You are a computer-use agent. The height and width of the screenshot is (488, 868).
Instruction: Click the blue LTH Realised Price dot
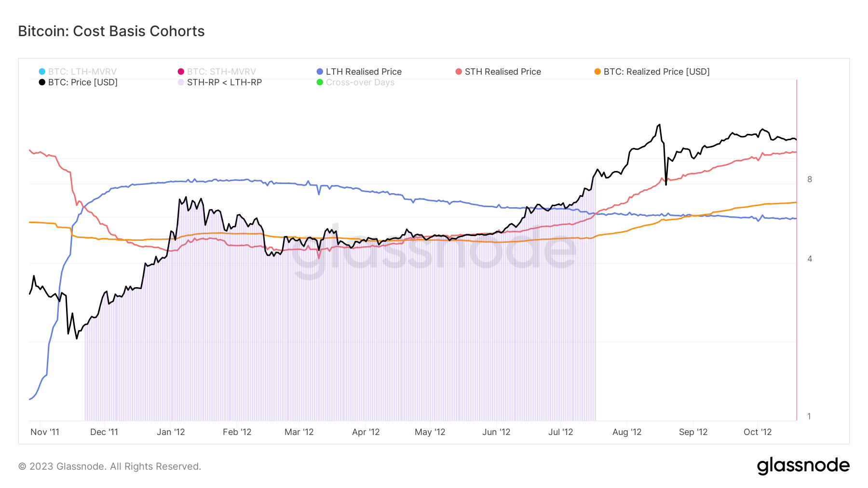pos(320,72)
